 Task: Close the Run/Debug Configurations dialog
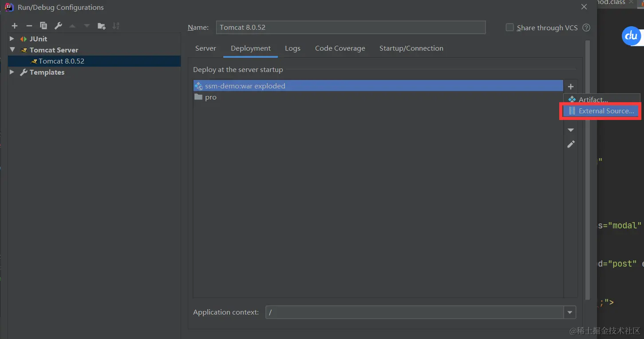(x=584, y=7)
